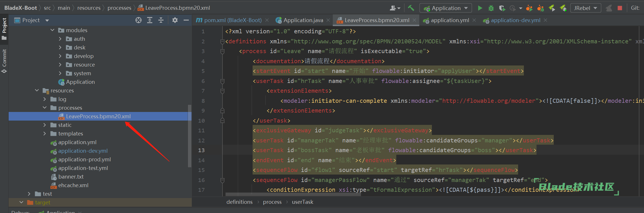The height and width of the screenshot is (213, 644).
Task: Close the application.yml tab
Action: [474, 20]
